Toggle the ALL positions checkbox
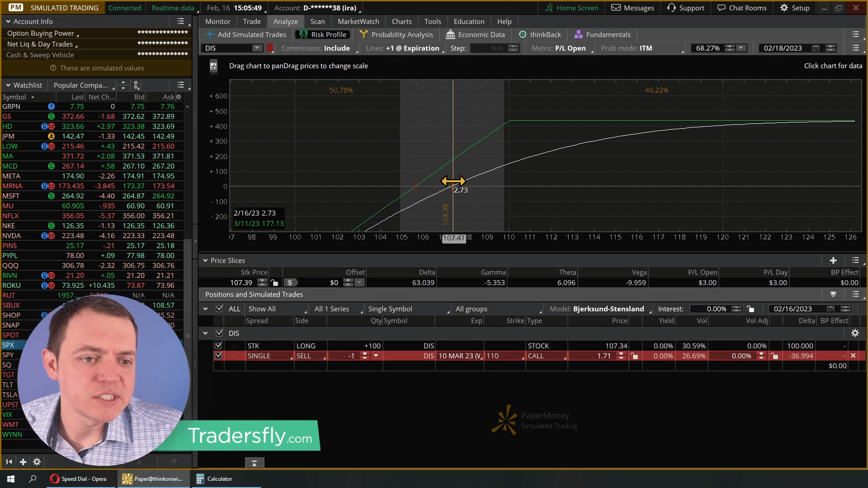This screenshot has height=488, width=868. pyautogui.click(x=219, y=309)
